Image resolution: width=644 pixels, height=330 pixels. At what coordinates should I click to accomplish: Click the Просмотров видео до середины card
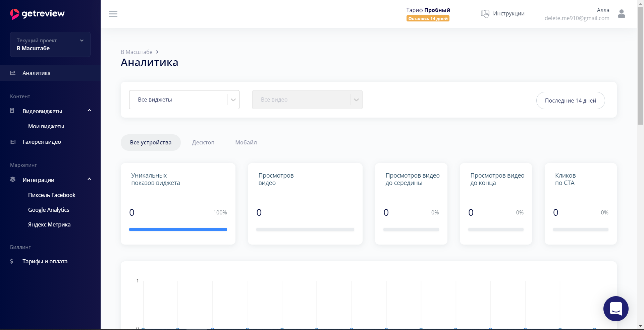(x=411, y=204)
